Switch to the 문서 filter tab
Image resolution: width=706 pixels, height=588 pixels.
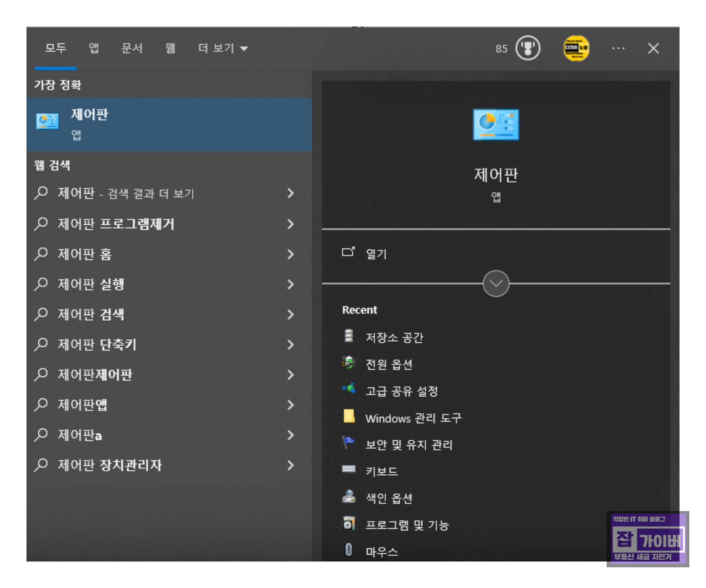point(132,48)
